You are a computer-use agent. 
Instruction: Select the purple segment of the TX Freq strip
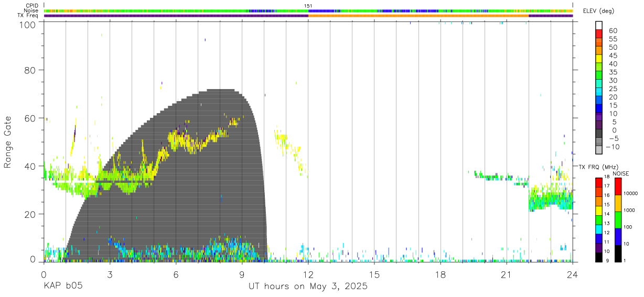[176, 16]
